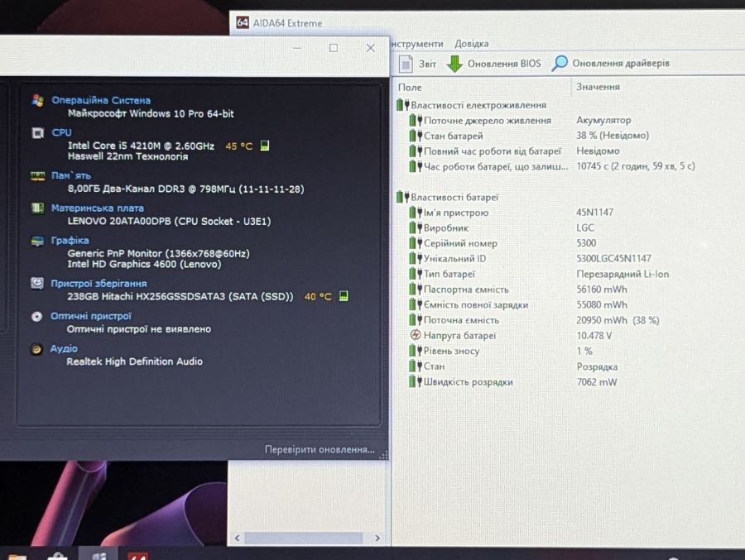Click the battery icon beside Виробник
745x560 pixels.
click(x=416, y=227)
